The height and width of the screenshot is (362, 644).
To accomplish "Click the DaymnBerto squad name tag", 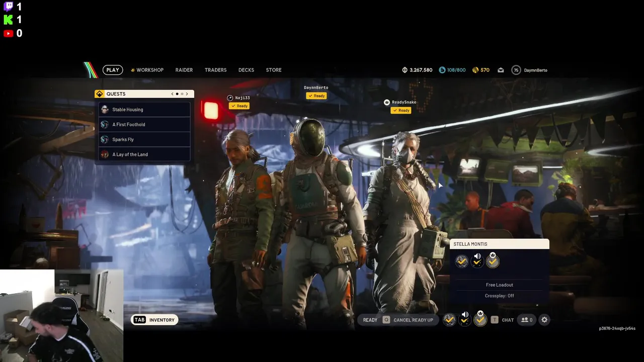I will pos(316,87).
